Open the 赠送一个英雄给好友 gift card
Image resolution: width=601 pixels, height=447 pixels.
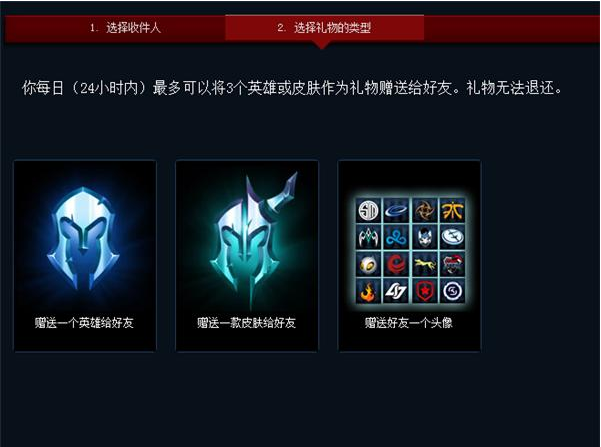85,256
